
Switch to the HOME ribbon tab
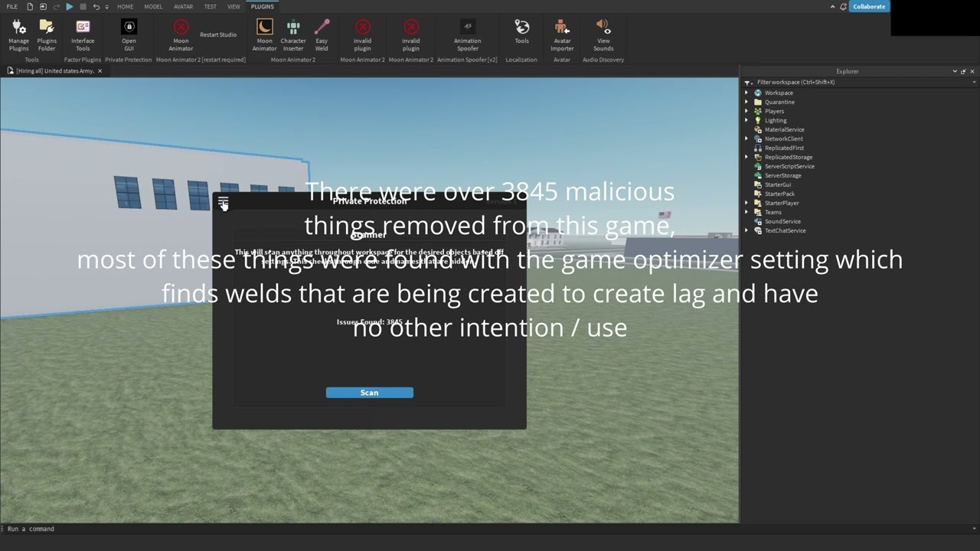coord(125,6)
